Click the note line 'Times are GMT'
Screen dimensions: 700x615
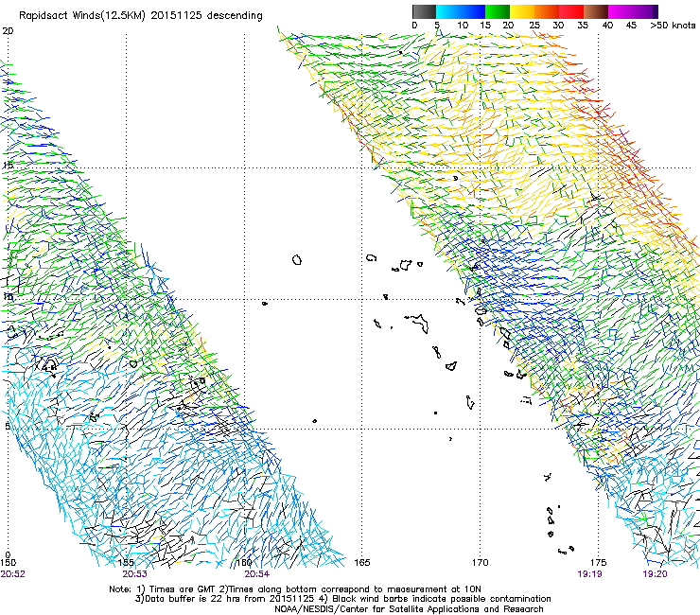pos(183,589)
